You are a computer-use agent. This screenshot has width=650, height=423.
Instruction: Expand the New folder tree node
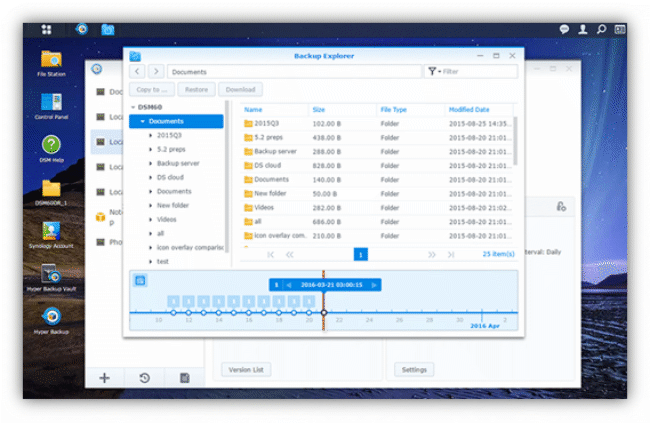click(150, 205)
